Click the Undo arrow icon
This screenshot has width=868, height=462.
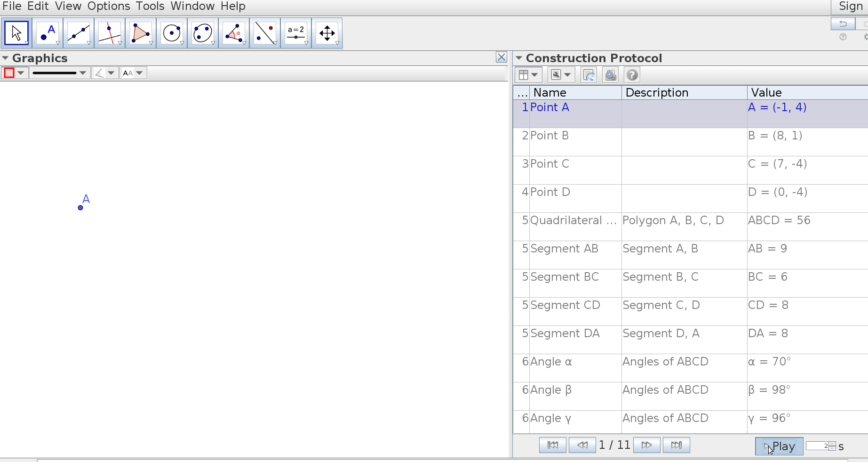click(843, 24)
